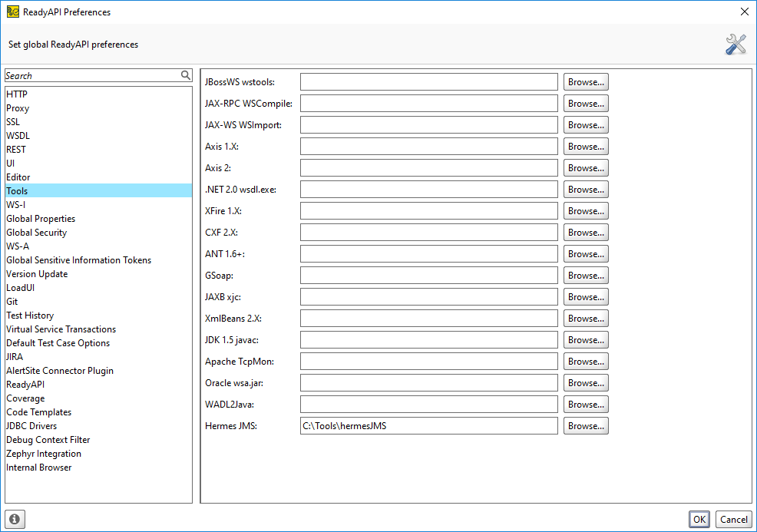Image resolution: width=757 pixels, height=532 pixels.
Task: Open WS-I settings
Action: pos(98,205)
